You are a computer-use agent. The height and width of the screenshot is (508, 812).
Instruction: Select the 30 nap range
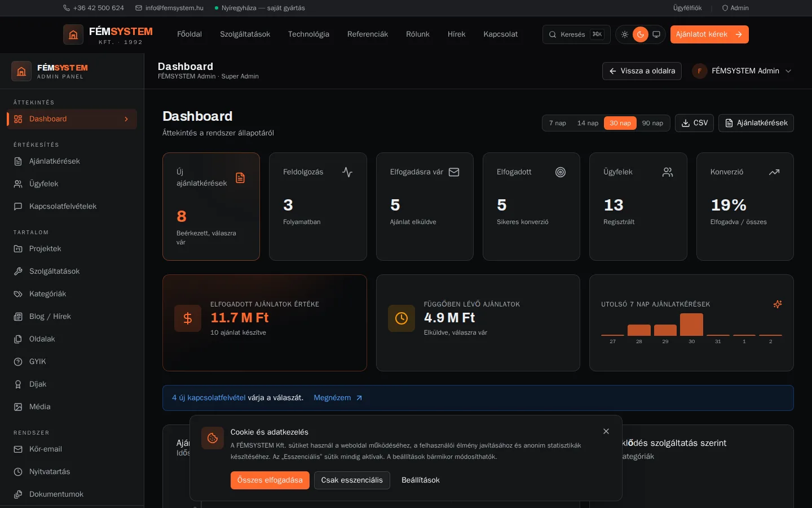(x=620, y=123)
